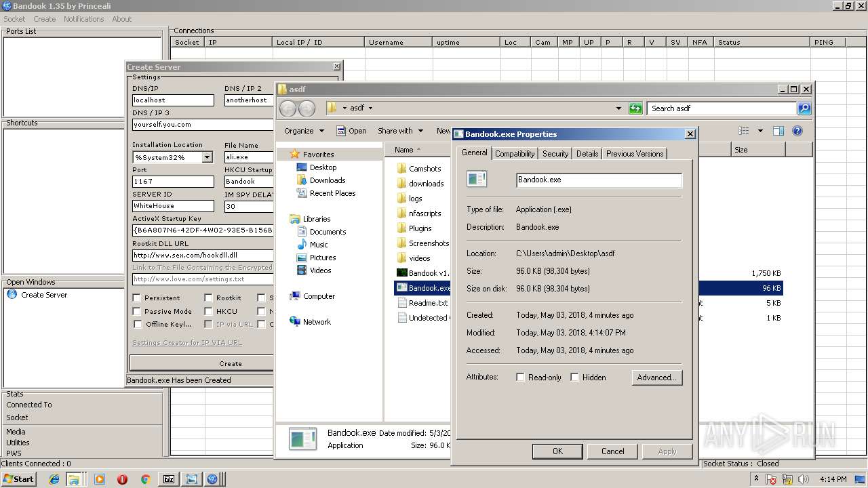Image resolution: width=868 pixels, height=488 pixels.
Task: Open Advanced attributes dialog
Action: (656, 378)
